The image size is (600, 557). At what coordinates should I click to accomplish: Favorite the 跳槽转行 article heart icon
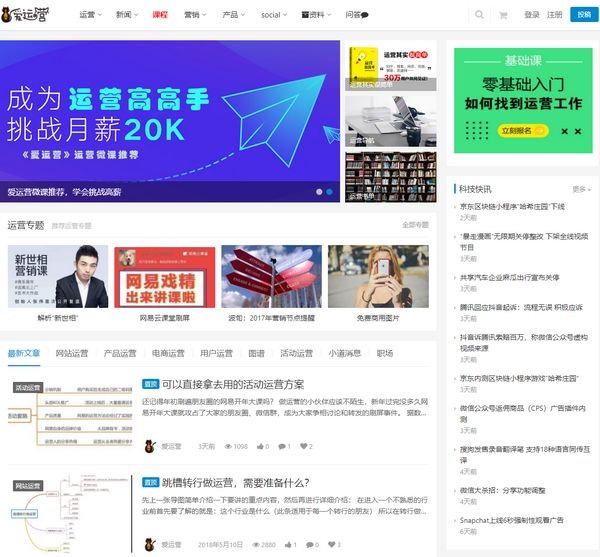click(x=332, y=544)
